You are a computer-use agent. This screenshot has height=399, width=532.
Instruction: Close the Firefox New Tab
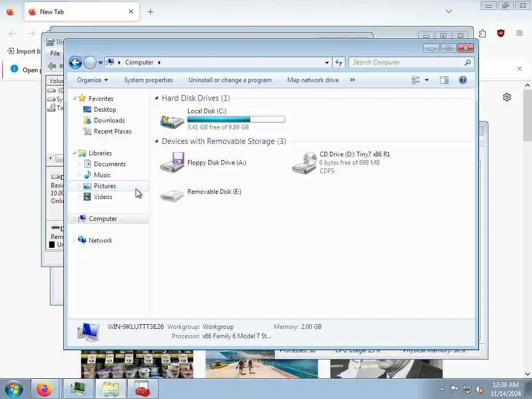tap(130, 11)
